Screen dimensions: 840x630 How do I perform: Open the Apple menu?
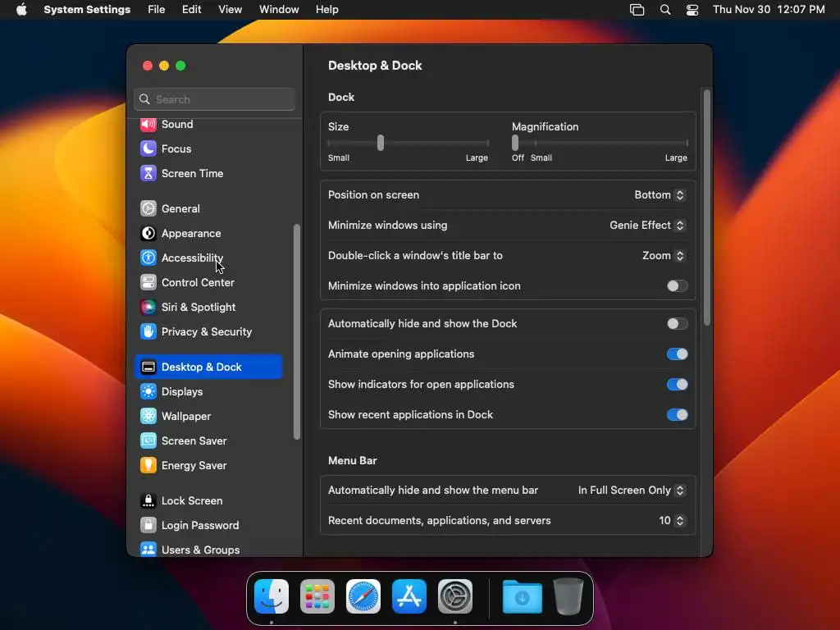[x=21, y=10]
